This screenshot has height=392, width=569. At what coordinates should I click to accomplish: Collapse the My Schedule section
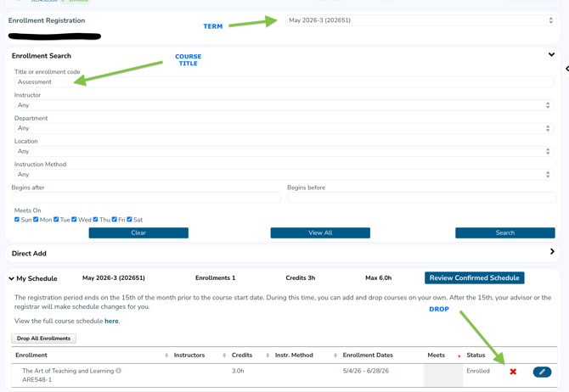coord(12,278)
